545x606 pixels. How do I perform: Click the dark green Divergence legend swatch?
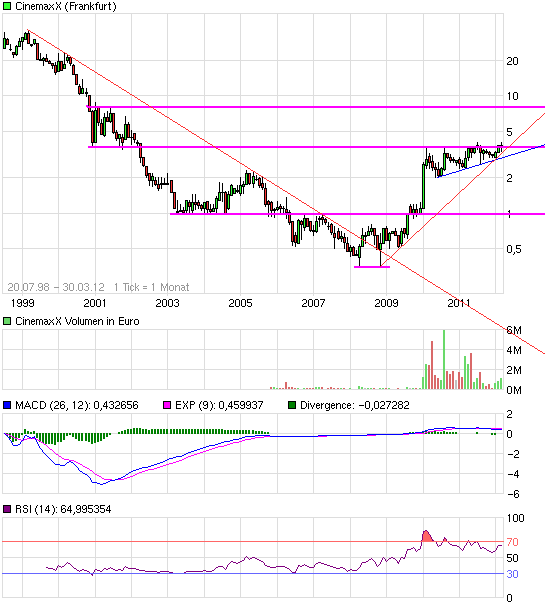pos(292,405)
